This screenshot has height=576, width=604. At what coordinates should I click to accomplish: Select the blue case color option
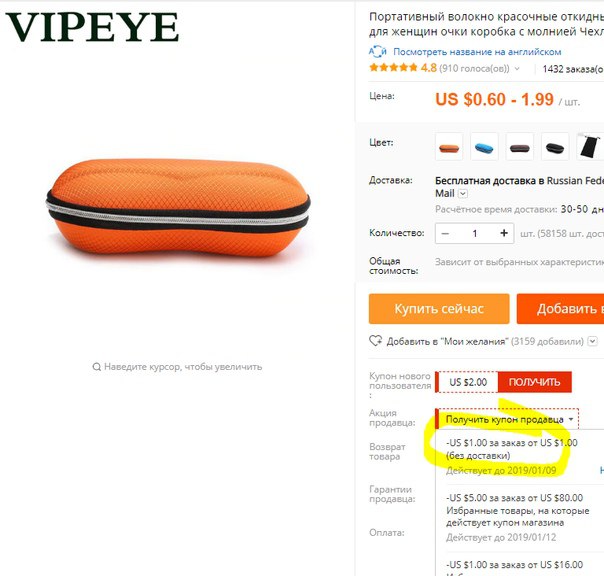(x=484, y=147)
